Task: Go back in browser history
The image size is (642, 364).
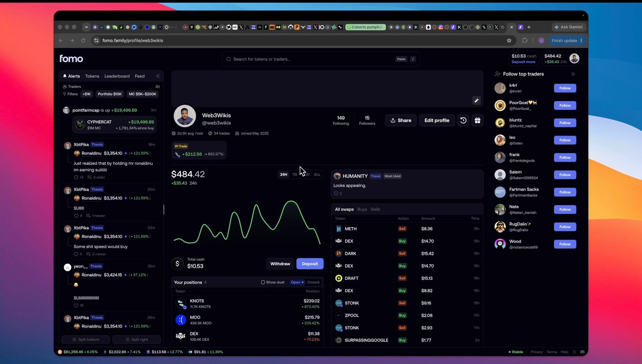Action: (61, 41)
